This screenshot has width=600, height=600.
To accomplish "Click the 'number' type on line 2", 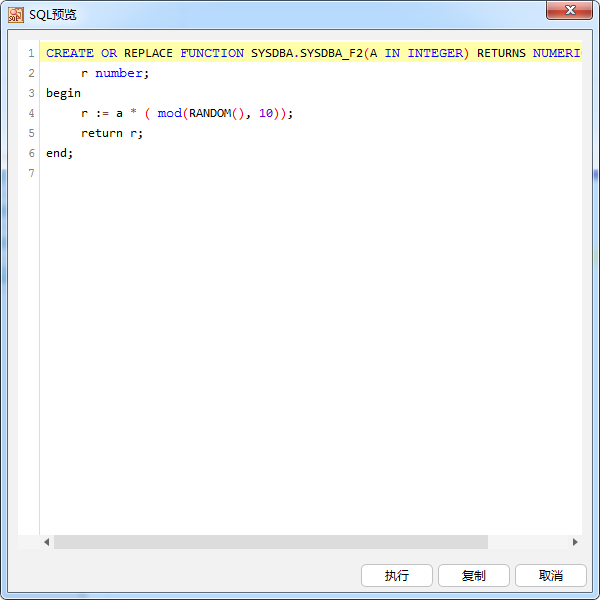I will click(x=119, y=73).
